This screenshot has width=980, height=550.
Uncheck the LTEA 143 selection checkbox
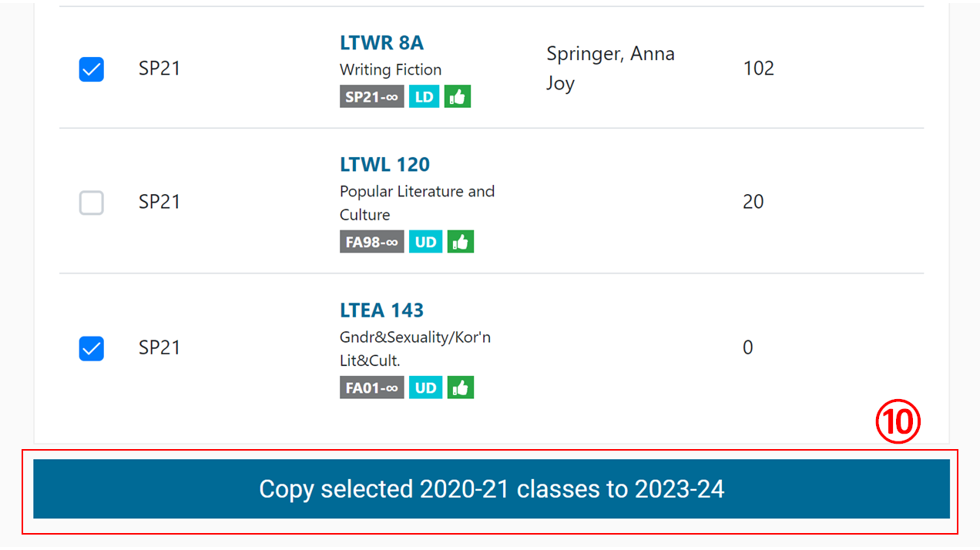coord(91,349)
